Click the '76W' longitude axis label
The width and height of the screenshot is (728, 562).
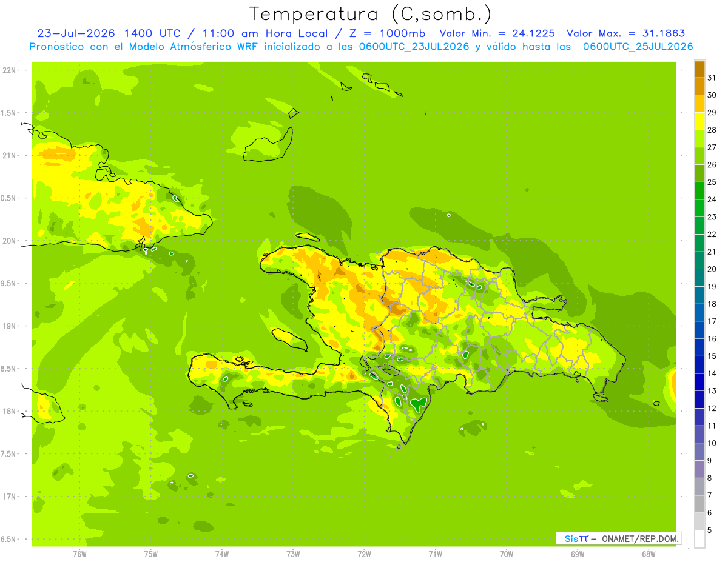pyautogui.click(x=80, y=554)
